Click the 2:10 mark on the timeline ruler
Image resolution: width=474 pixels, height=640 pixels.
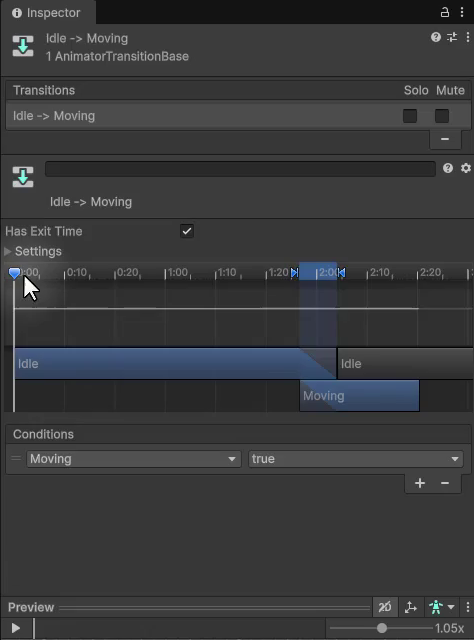coord(379,273)
